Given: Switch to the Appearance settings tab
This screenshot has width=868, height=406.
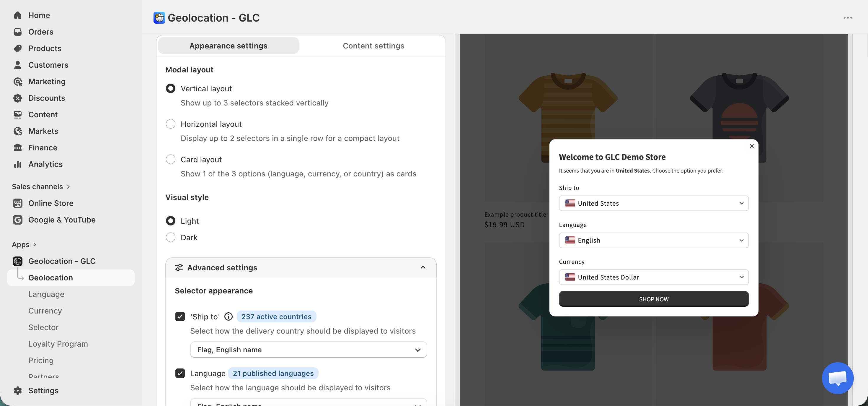Looking at the screenshot, I should (x=229, y=46).
